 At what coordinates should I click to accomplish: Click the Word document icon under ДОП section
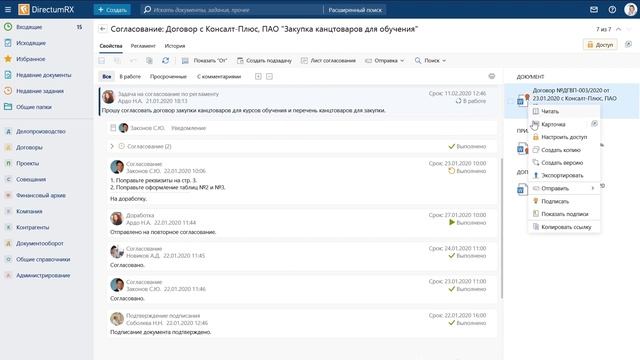point(521,189)
